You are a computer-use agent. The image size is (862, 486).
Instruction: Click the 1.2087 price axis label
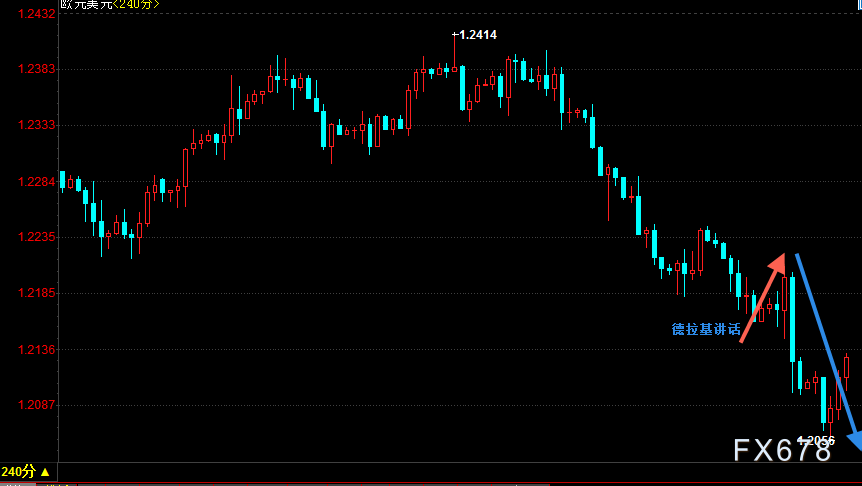pyautogui.click(x=28, y=405)
